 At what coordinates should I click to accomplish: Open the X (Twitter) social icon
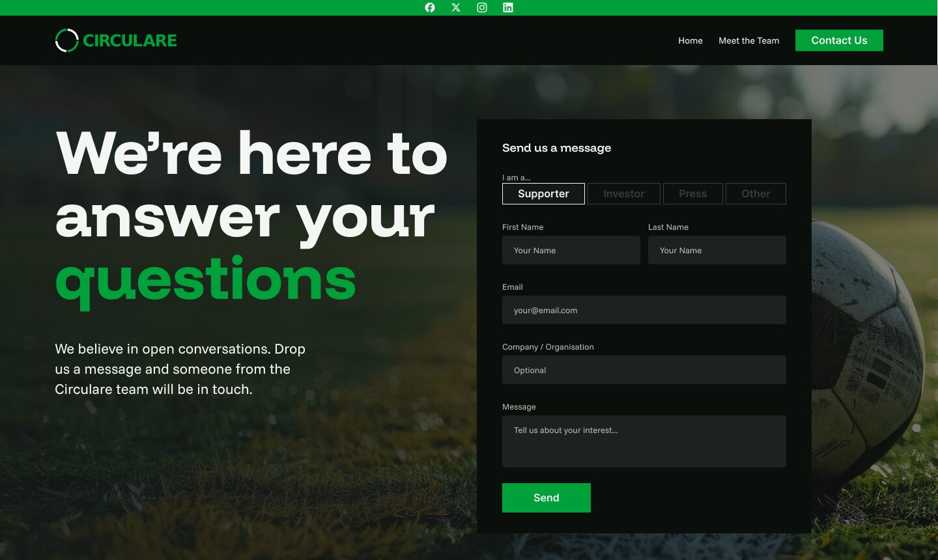[456, 8]
